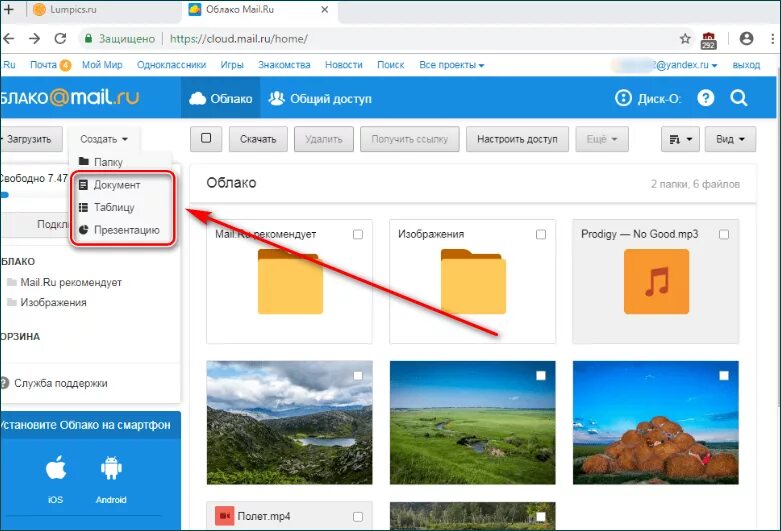
Task: Open the green meadow photo thumbnail
Action: click(473, 422)
